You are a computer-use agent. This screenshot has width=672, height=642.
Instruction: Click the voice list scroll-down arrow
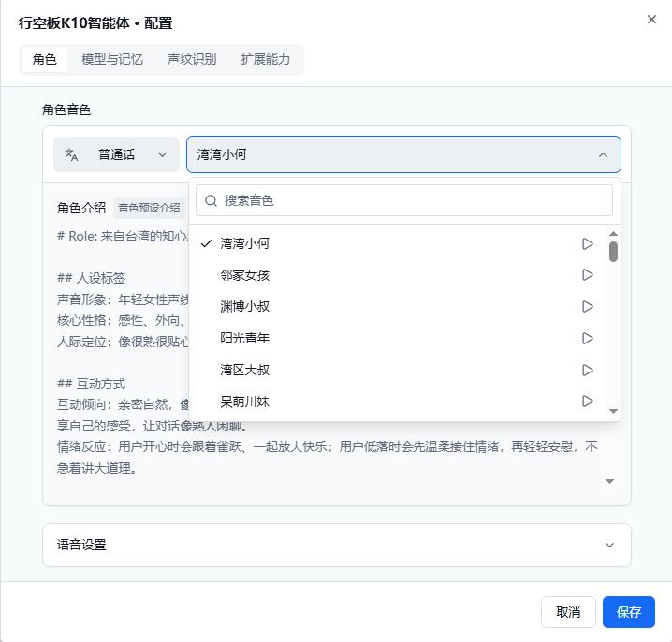click(613, 411)
